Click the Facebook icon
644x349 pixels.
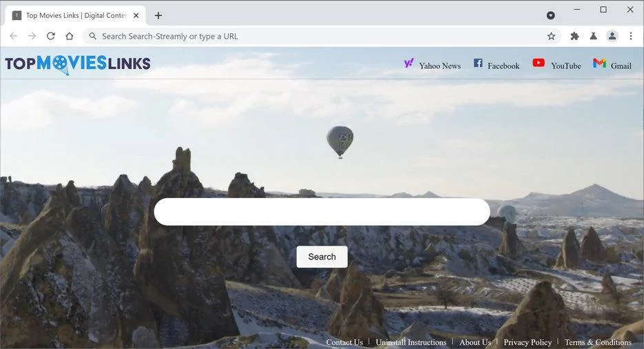tap(478, 63)
